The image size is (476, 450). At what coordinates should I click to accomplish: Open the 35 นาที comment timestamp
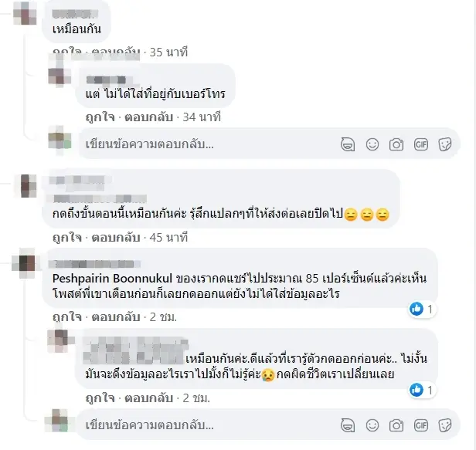point(168,52)
